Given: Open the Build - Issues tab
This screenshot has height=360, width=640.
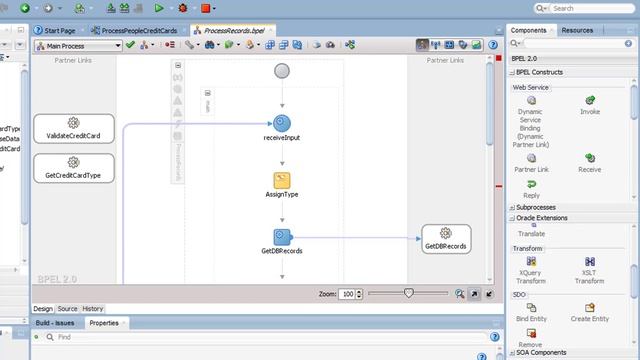Looking at the screenshot, I should pos(55,323).
